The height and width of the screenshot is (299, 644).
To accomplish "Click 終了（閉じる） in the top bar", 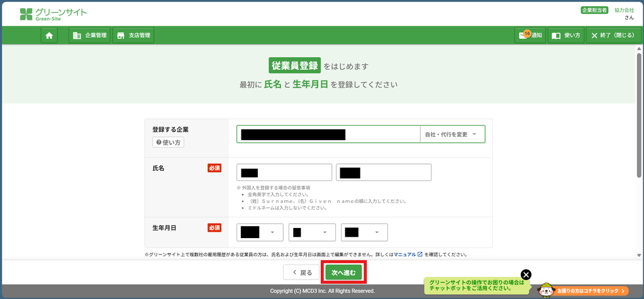I will pos(613,36).
